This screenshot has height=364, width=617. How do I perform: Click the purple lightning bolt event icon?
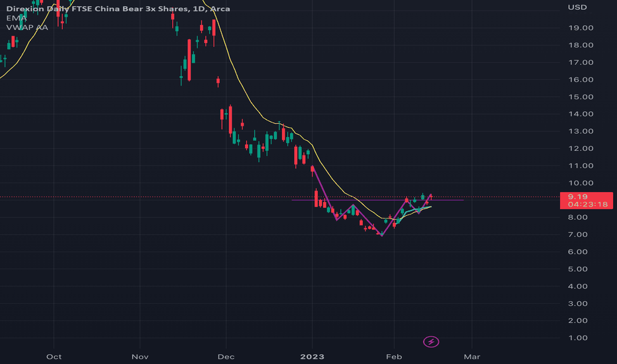point(431,341)
